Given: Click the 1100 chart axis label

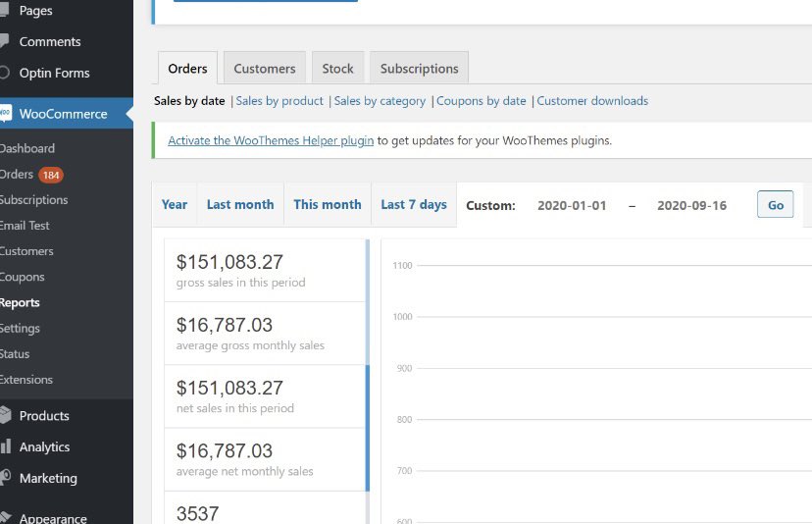Looking at the screenshot, I should (x=402, y=266).
